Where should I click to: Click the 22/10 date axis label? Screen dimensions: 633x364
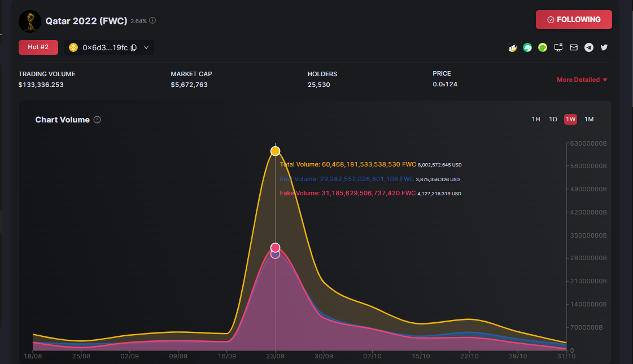pyautogui.click(x=469, y=356)
